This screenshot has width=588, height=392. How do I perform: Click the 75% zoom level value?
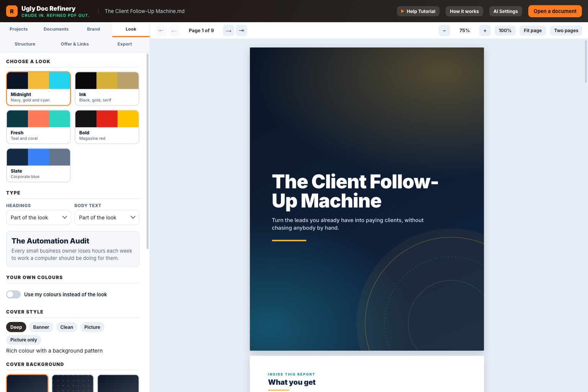coord(465,31)
